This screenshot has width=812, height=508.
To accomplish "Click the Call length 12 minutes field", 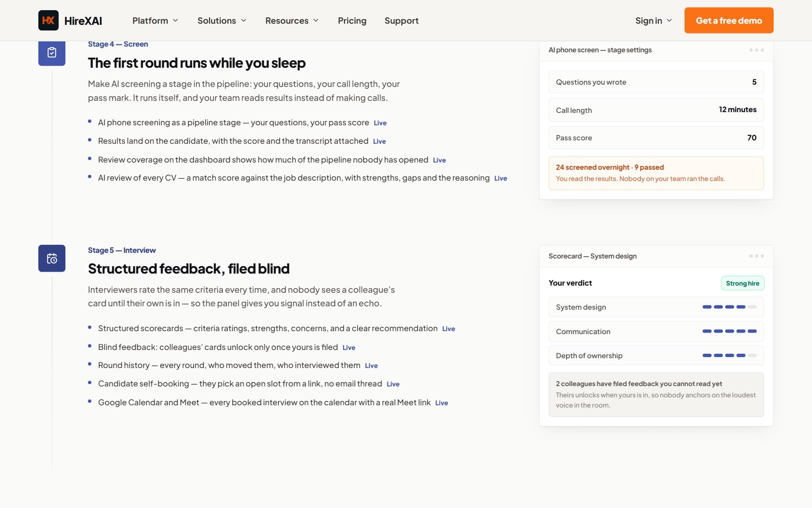I will [x=656, y=110].
